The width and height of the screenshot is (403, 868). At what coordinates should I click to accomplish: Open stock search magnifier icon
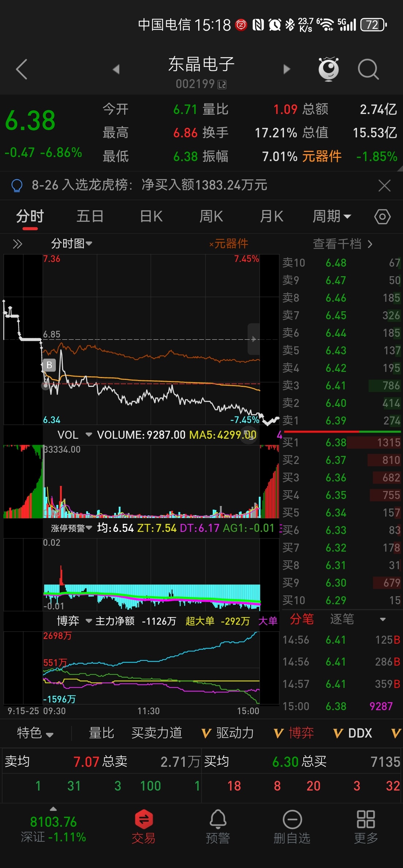(x=368, y=69)
